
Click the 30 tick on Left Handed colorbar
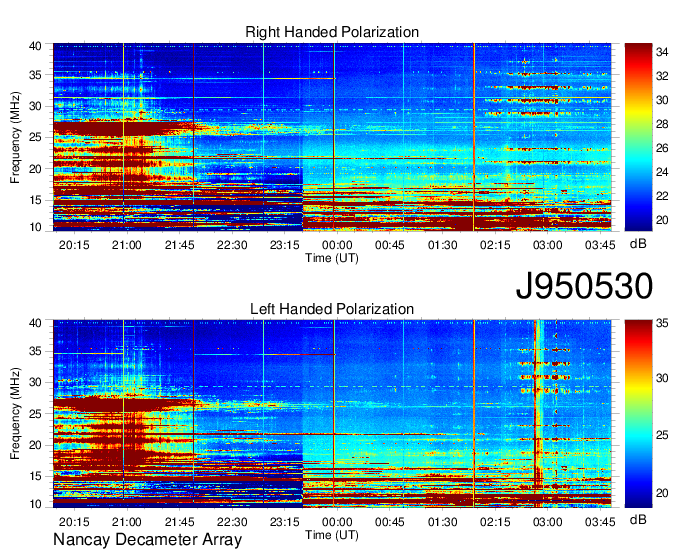pyautogui.click(x=662, y=379)
